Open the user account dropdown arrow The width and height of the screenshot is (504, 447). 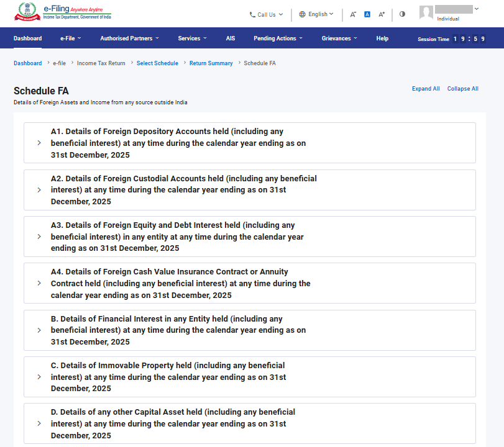[x=477, y=9]
